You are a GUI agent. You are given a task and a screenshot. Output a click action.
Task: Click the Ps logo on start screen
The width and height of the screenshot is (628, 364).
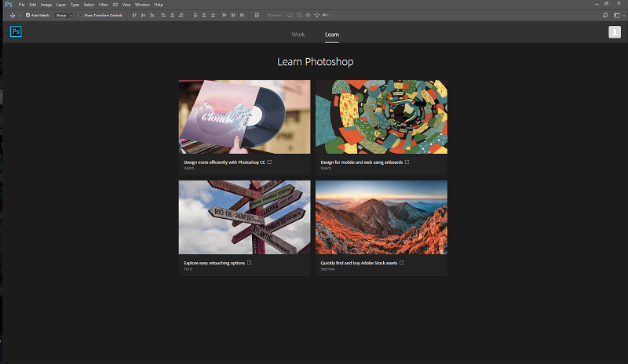[16, 31]
